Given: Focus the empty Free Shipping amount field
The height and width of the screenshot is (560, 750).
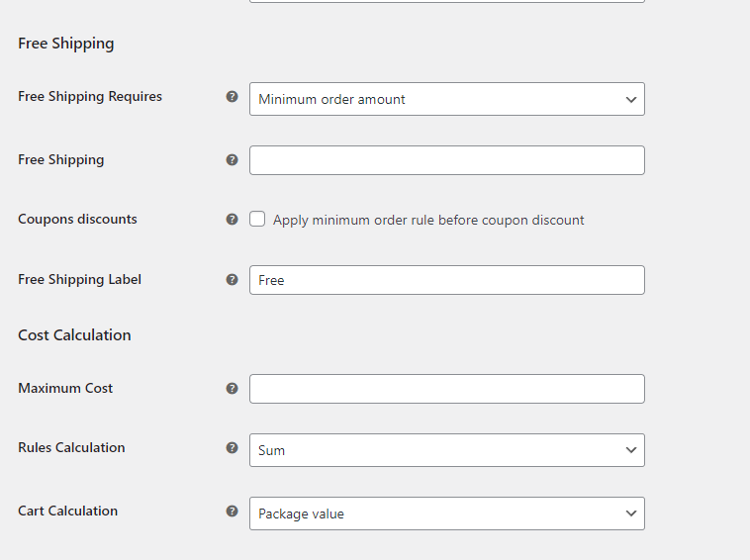Looking at the screenshot, I should click(x=447, y=160).
